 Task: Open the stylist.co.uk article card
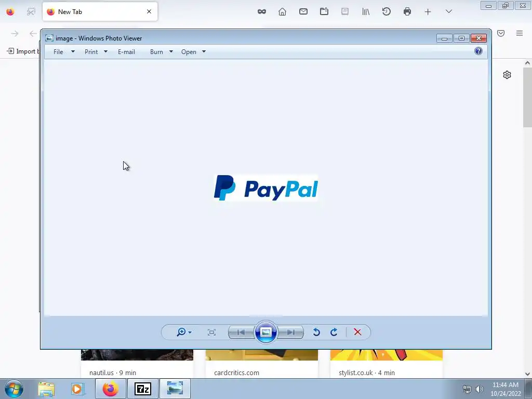tap(387, 363)
